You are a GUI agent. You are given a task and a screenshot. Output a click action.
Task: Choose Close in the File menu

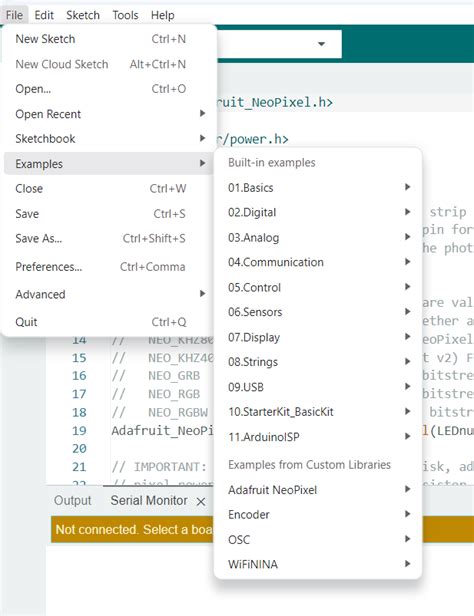coord(109,189)
